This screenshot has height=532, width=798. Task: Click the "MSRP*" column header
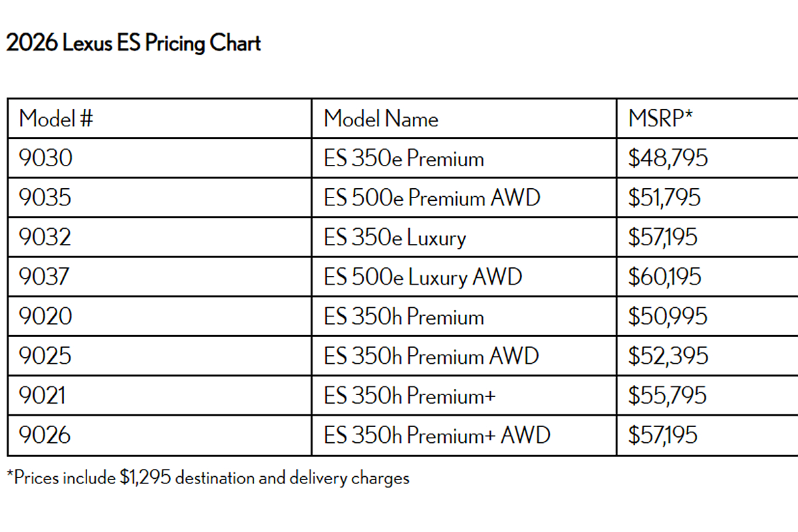pyautogui.click(x=661, y=119)
